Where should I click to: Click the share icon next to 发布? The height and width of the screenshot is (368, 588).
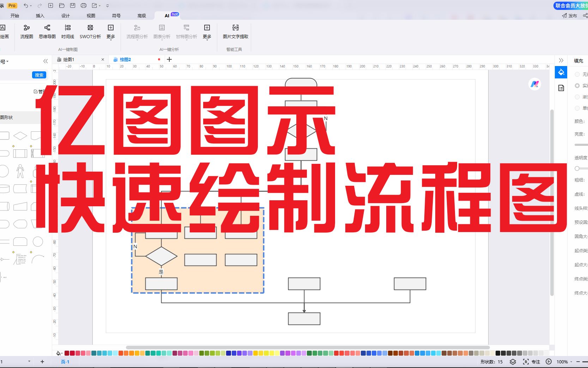click(x=585, y=16)
